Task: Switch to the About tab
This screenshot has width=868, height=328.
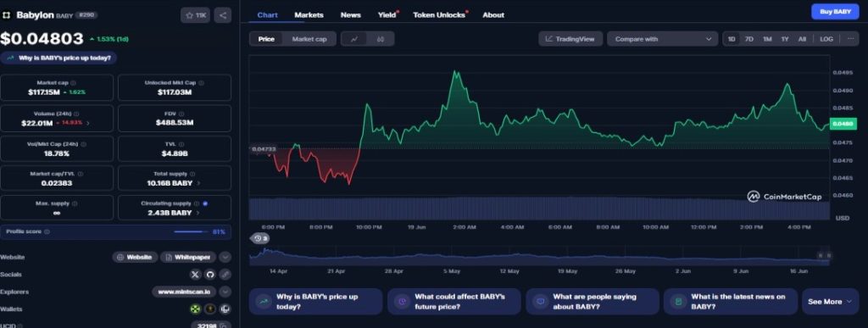Action: click(x=493, y=15)
